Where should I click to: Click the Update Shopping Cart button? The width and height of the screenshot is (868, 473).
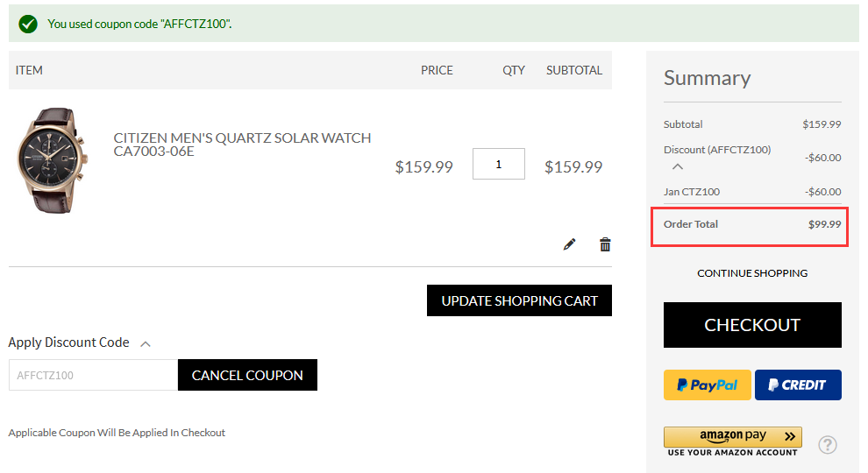[x=519, y=300]
